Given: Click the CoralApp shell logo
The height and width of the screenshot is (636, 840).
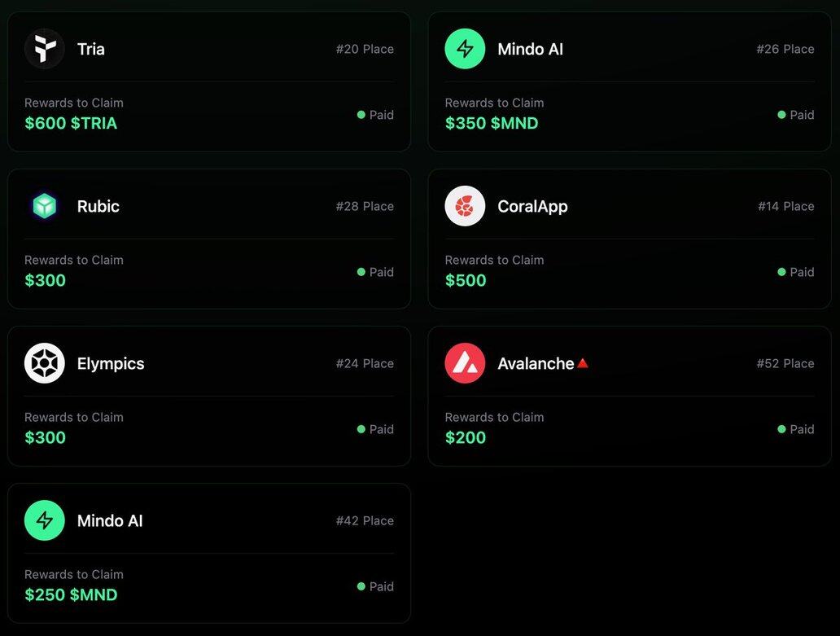Looking at the screenshot, I should [465, 206].
